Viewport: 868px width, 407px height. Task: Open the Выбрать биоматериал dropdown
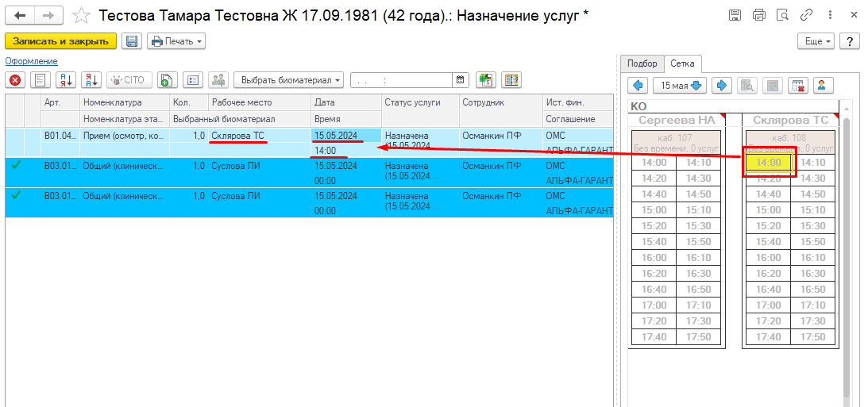[288, 80]
